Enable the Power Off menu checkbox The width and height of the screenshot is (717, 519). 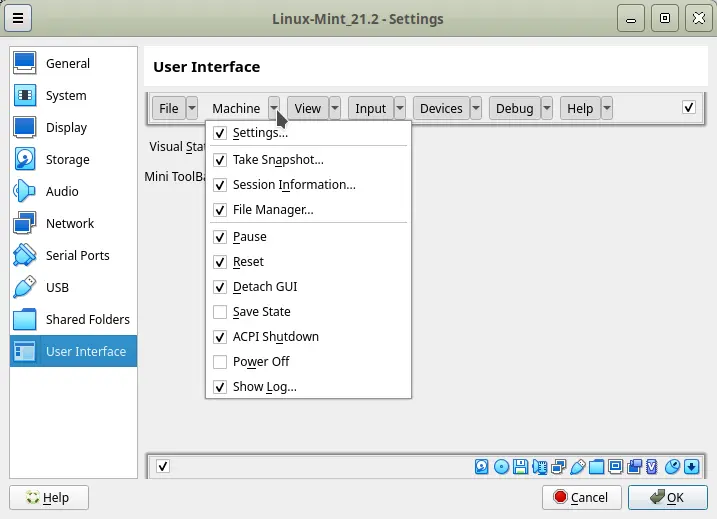[x=220, y=362]
